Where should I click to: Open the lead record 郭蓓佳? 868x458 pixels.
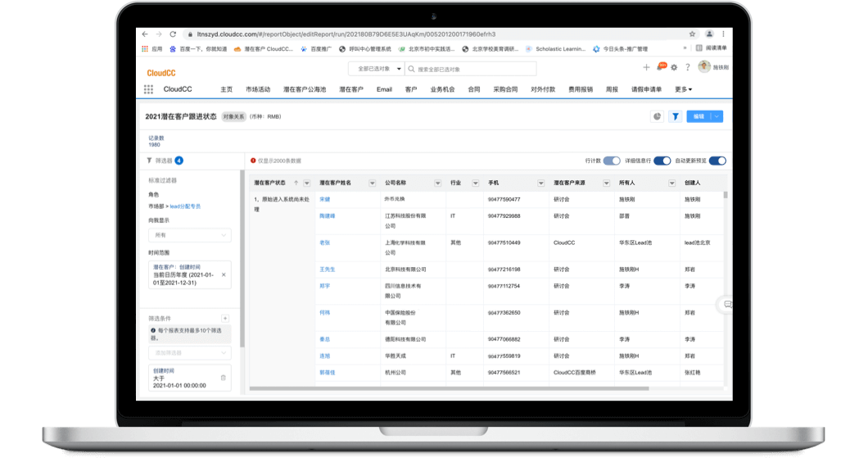coord(328,373)
